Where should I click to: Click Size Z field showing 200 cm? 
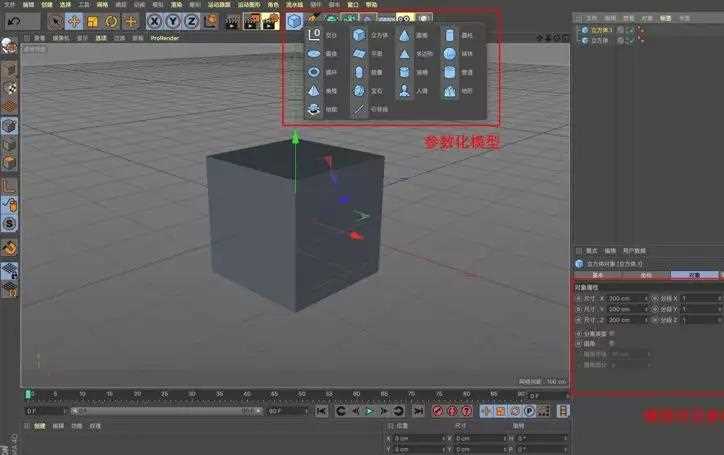pyautogui.click(x=627, y=320)
